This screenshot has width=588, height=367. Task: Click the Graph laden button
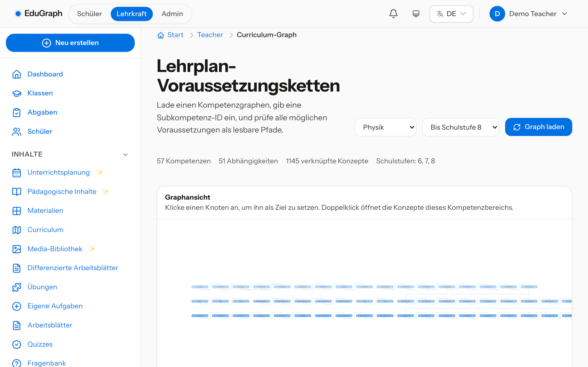(x=538, y=127)
